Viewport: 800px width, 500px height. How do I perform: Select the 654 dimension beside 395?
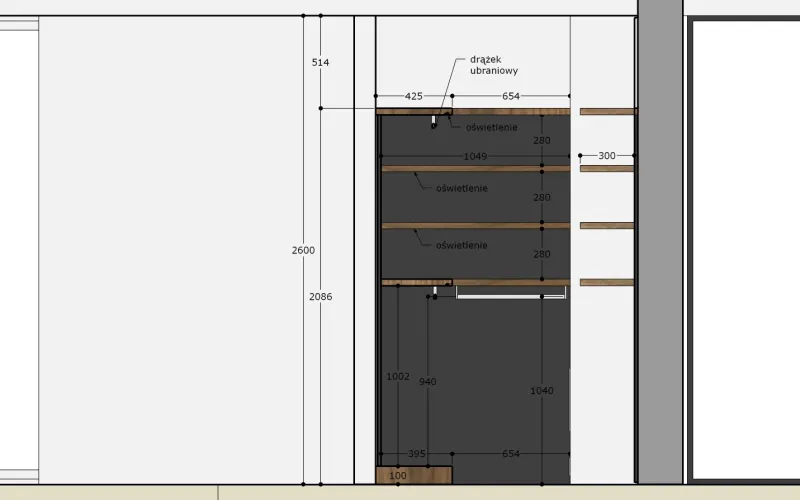(511, 454)
